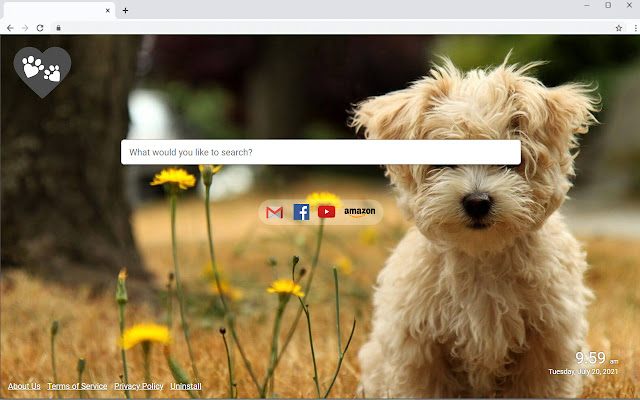Viewport: 640px width, 400px height.
Task: Focus the 'What would you like to search?' box
Action: coord(321,152)
